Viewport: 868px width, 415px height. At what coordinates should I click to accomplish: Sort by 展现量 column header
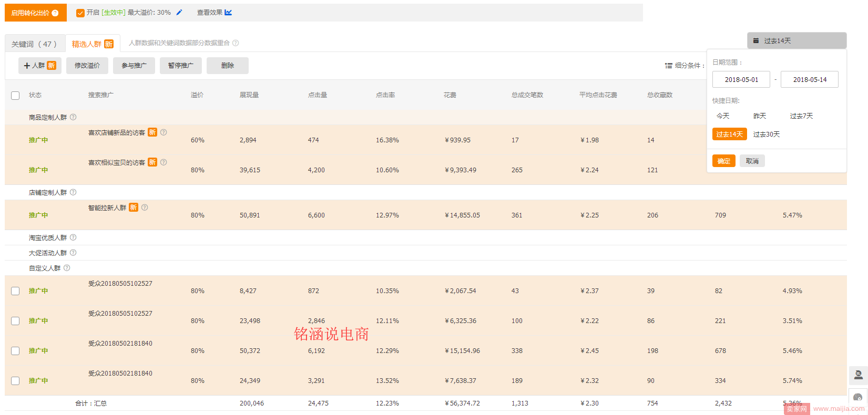point(249,95)
